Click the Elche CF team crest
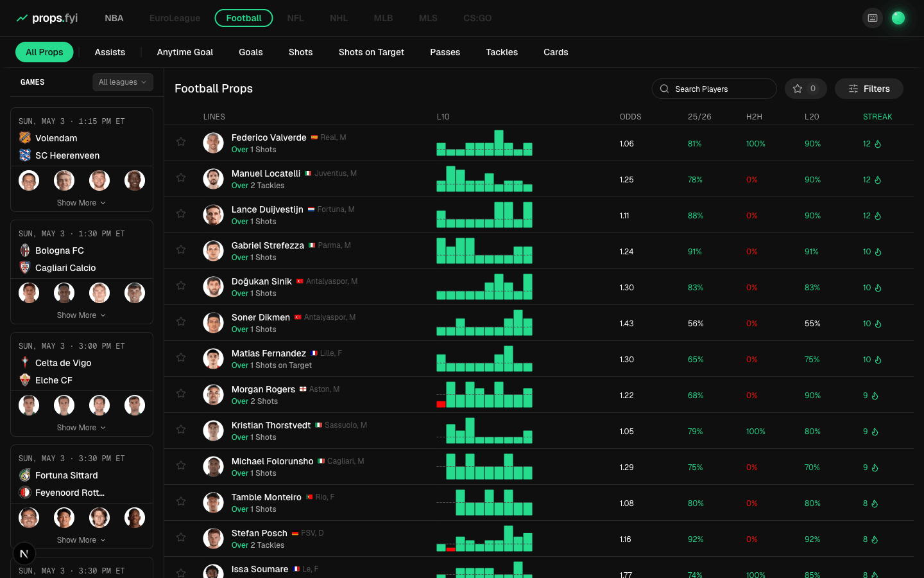Viewport: 924px width, 578px height. tap(25, 380)
